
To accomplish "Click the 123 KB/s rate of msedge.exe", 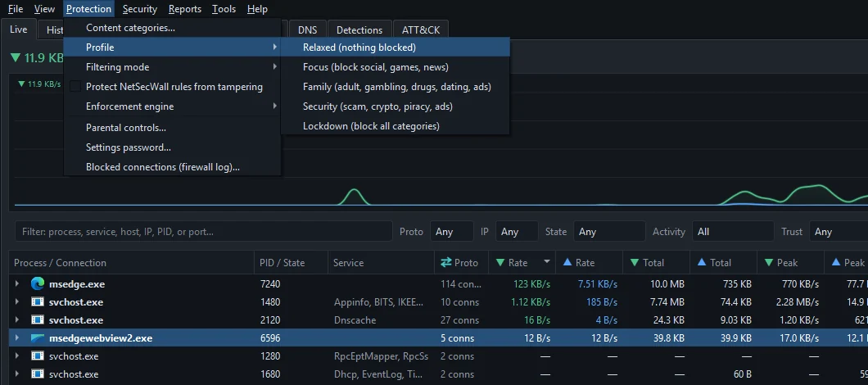I will (x=531, y=284).
